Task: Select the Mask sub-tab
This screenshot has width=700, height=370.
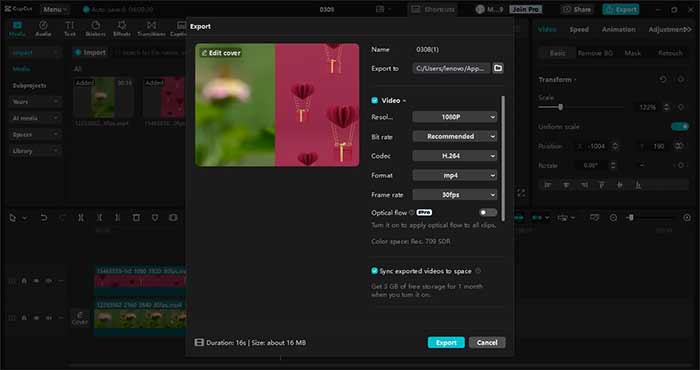Action: click(633, 53)
